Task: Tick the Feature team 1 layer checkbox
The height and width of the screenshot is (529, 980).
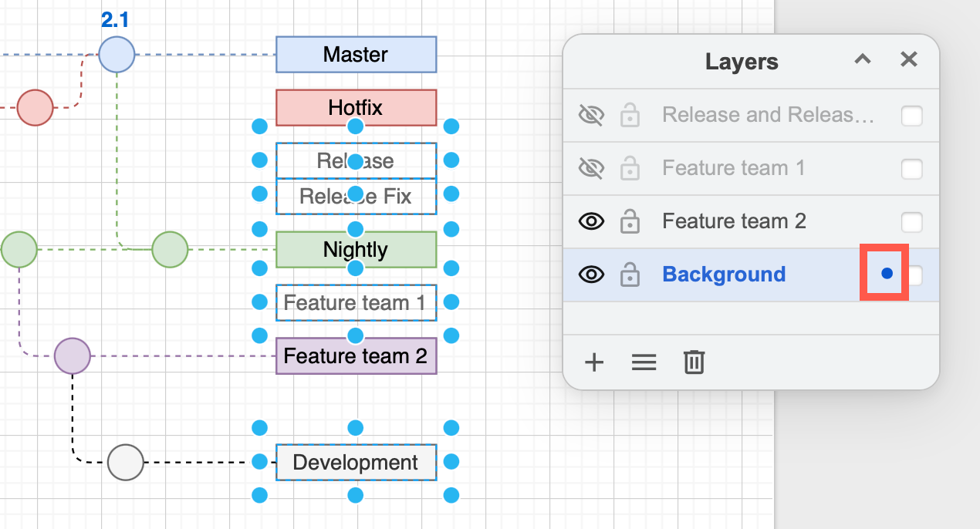Action: (912, 169)
